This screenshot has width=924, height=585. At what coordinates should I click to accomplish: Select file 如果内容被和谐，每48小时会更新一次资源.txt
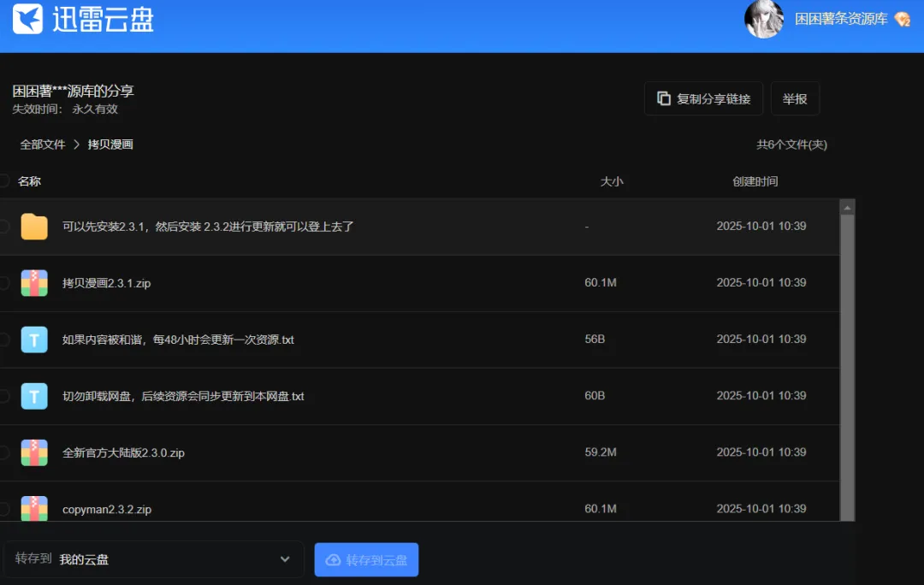coord(178,340)
